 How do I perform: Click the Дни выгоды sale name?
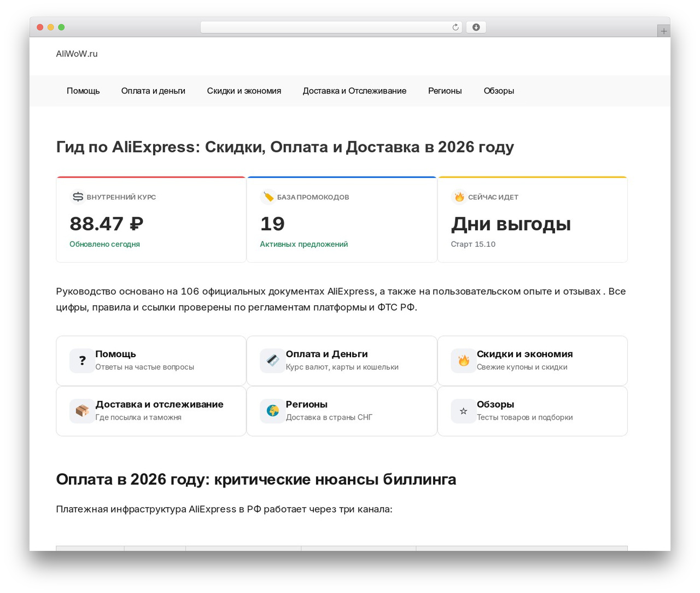[x=511, y=224]
